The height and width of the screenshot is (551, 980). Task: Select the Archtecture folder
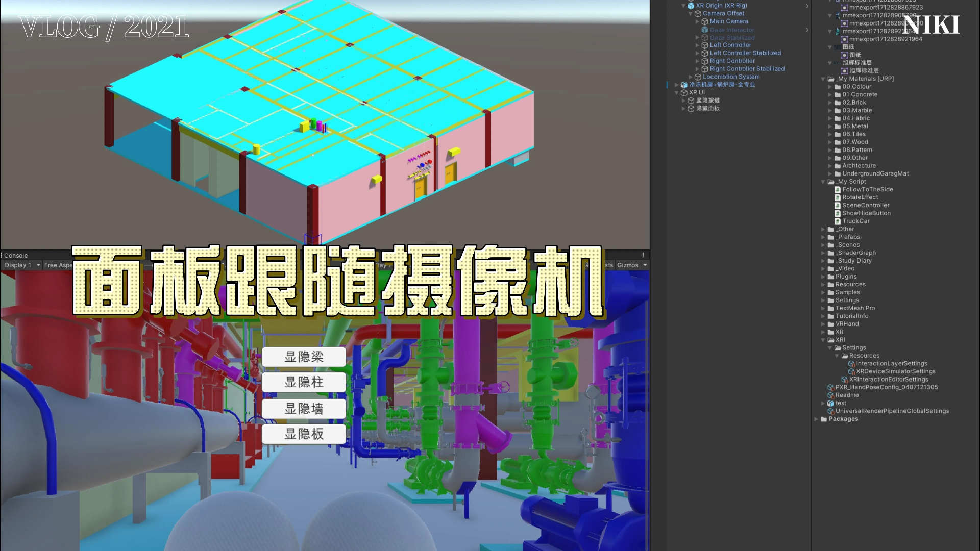[x=859, y=166]
